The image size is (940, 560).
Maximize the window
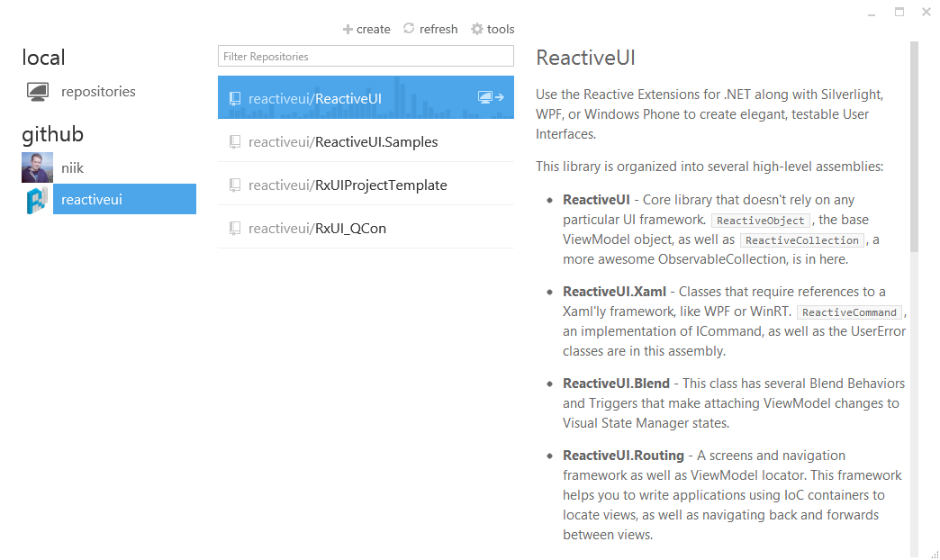point(899,12)
